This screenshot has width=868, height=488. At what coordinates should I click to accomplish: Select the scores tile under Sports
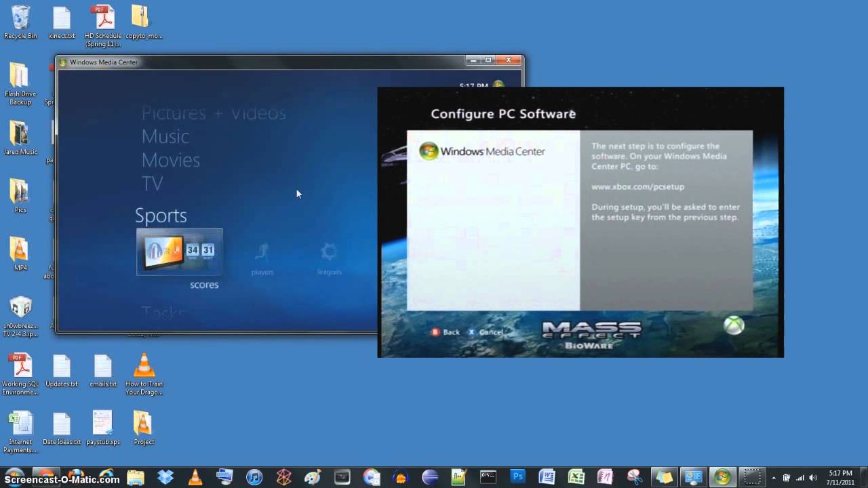[x=180, y=252]
